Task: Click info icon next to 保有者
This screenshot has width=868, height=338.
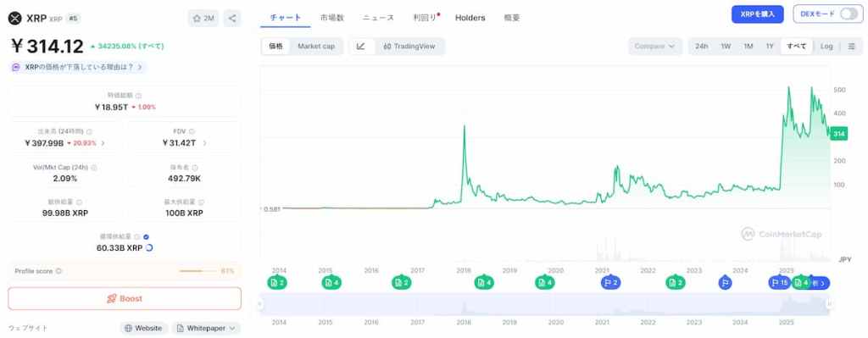Action: point(195,167)
